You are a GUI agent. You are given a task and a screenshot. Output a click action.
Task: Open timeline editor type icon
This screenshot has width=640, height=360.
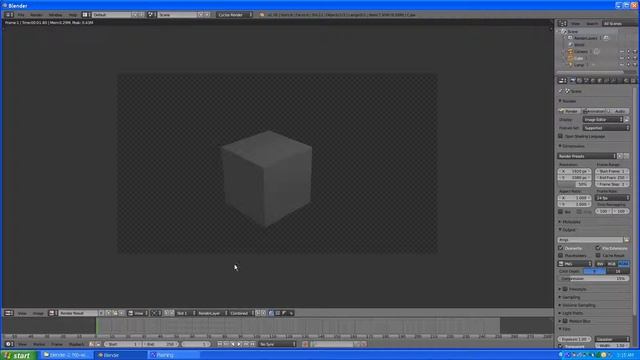9,344
